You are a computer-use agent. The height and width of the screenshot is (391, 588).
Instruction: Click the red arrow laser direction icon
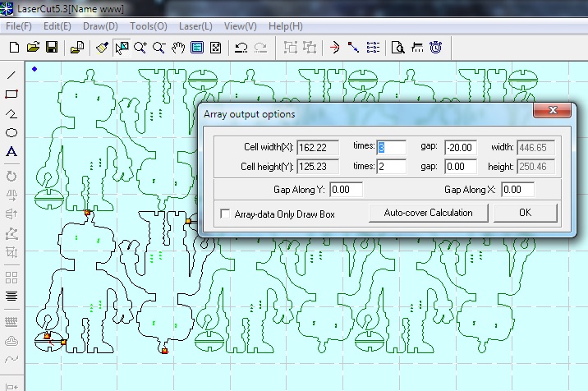[334, 48]
